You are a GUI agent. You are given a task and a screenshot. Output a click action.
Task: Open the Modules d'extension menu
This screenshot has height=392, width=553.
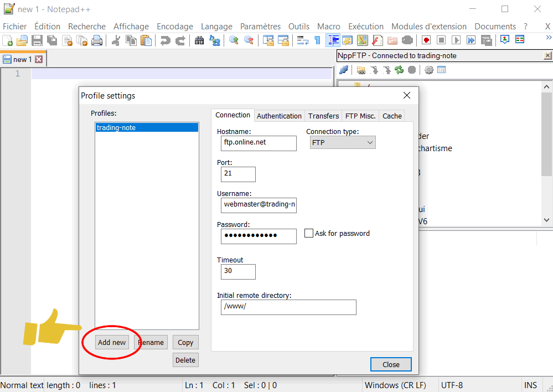429,27
